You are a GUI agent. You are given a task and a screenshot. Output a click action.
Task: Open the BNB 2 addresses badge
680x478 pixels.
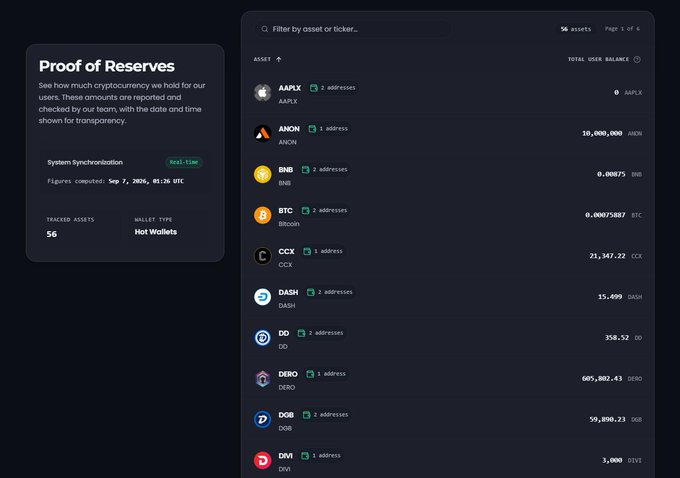[324, 169]
